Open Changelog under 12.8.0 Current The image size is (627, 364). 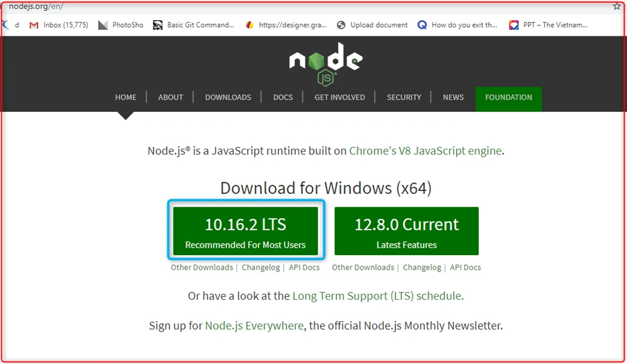click(x=422, y=267)
